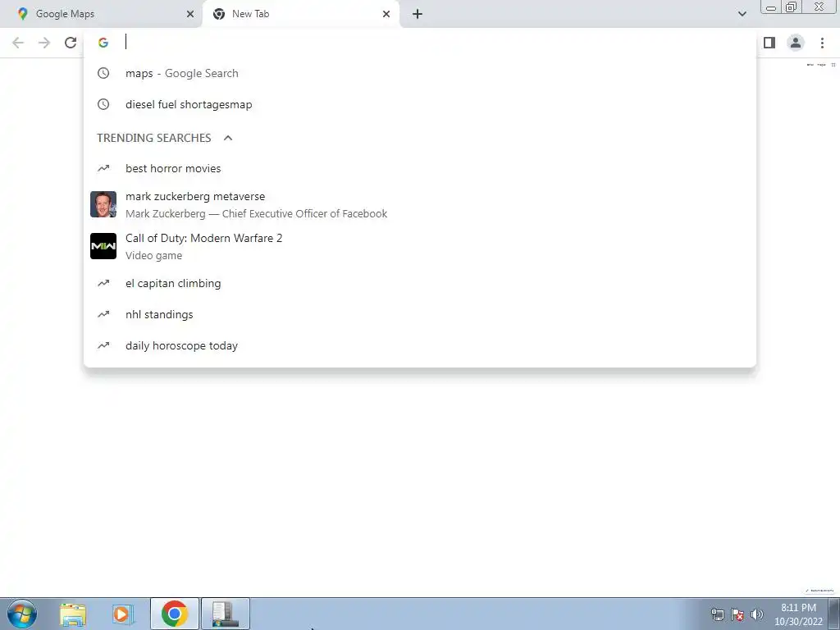Screen dimensions: 840x630
Task: Open Chrome's three-dot menu
Action: click(x=822, y=43)
